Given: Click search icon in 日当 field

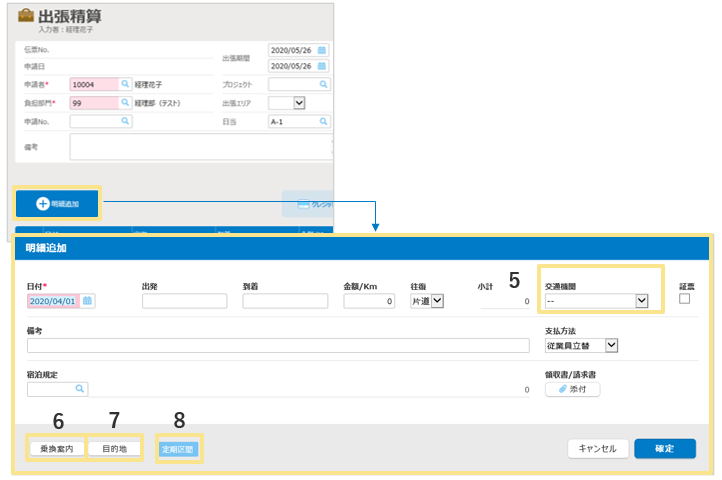Looking at the screenshot, I should click(x=324, y=121).
